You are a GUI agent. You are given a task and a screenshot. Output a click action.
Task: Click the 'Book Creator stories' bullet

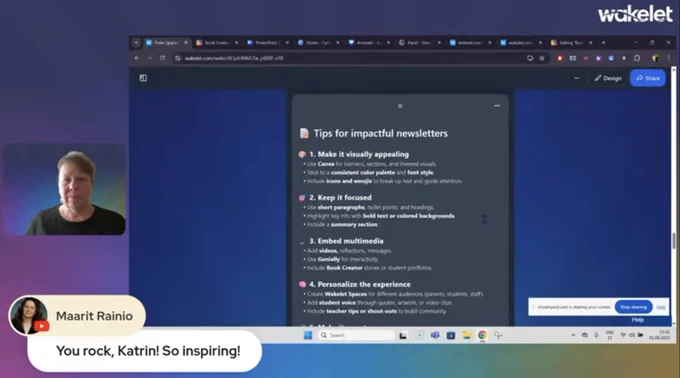pos(367,268)
